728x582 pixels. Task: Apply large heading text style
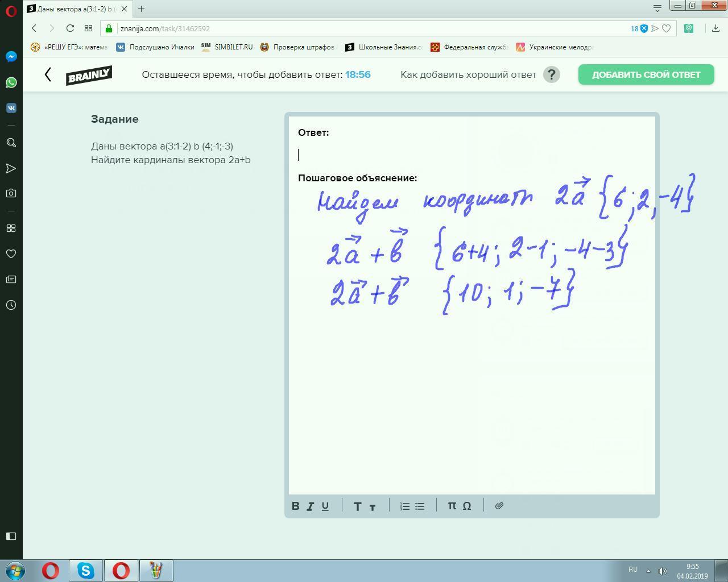358,506
